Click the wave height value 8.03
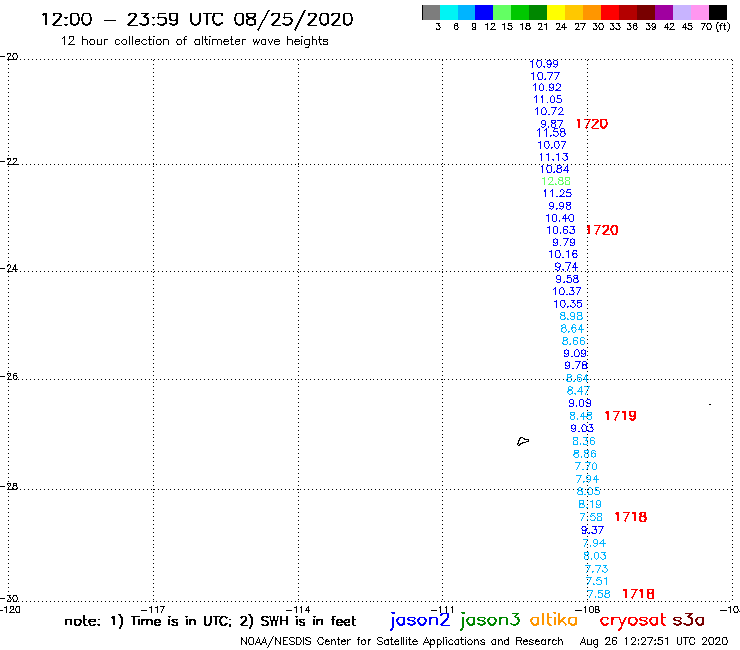The image size is (740, 650). point(595,556)
